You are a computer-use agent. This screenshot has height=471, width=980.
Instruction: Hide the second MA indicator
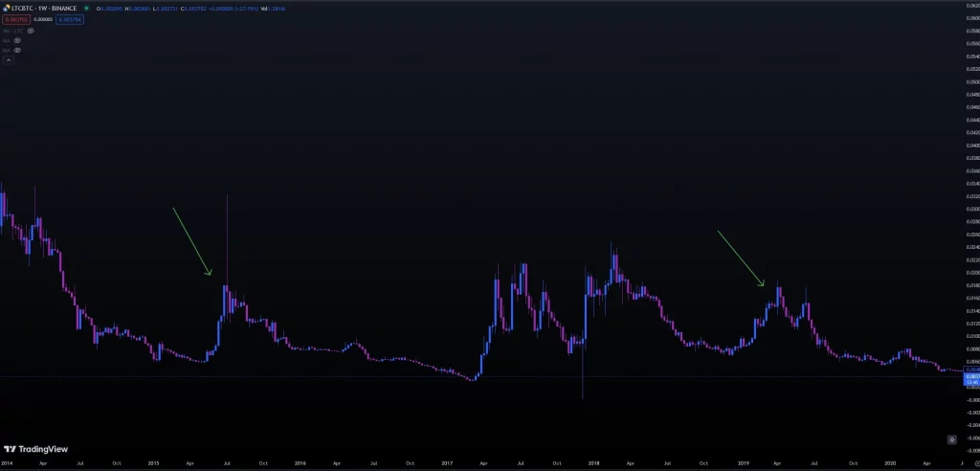click(17, 50)
